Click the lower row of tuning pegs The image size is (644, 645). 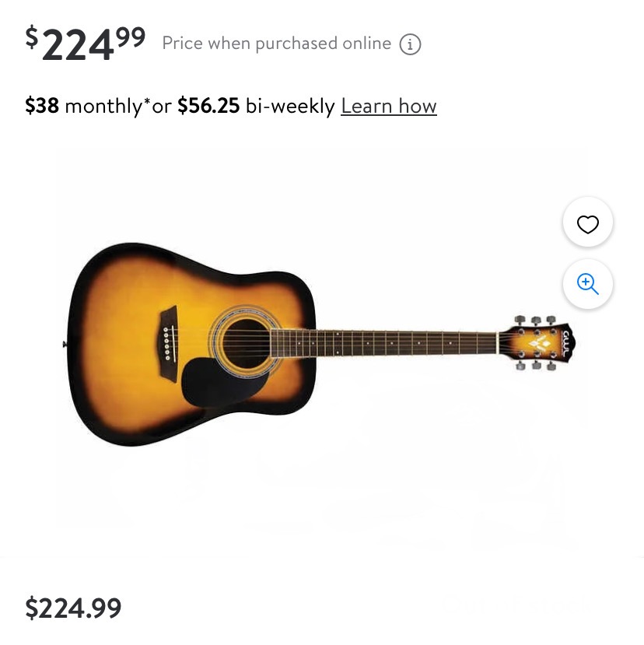(x=535, y=365)
